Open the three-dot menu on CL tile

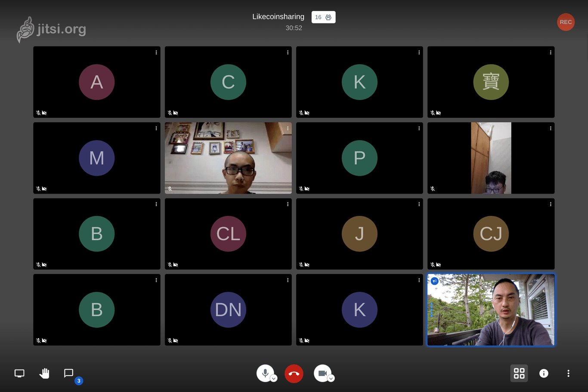288,204
